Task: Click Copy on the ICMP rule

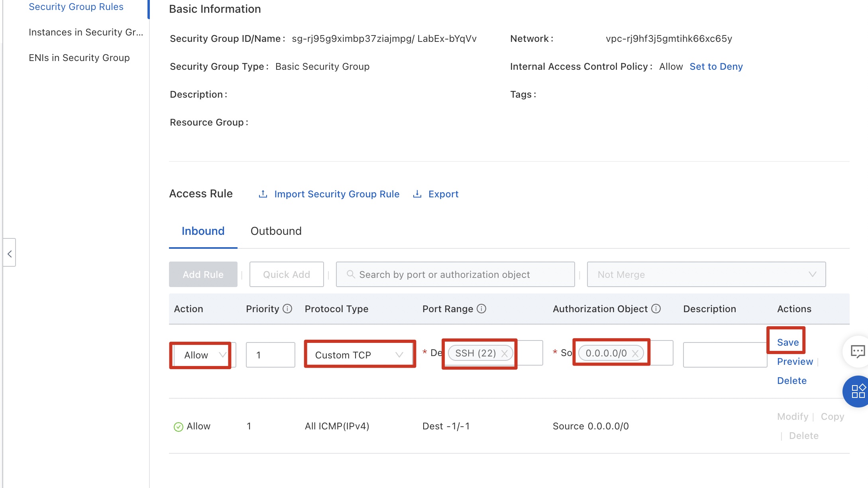Action: [x=833, y=417]
